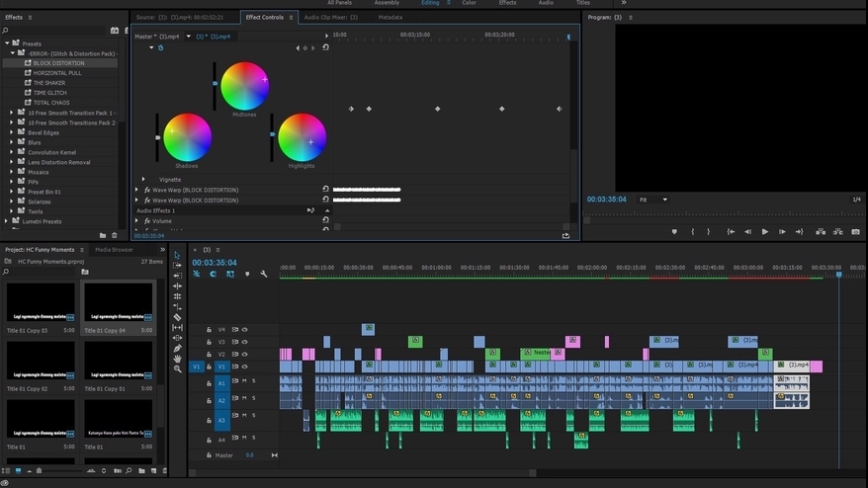Step forward one frame in Program monitor
The width and height of the screenshot is (868, 488).
[782, 232]
